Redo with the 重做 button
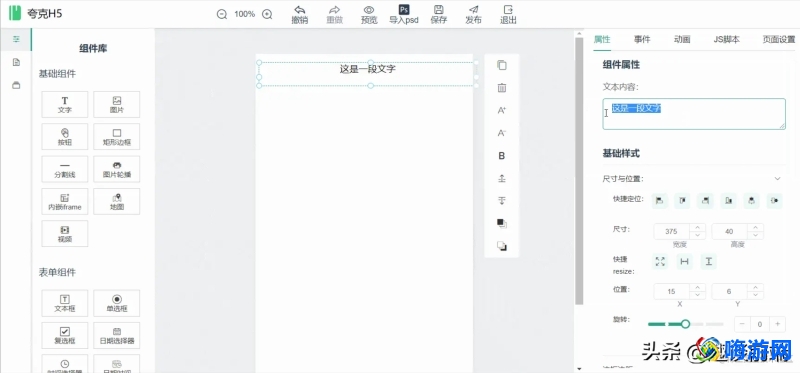The image size is (800, 373). tap(334, 15)
